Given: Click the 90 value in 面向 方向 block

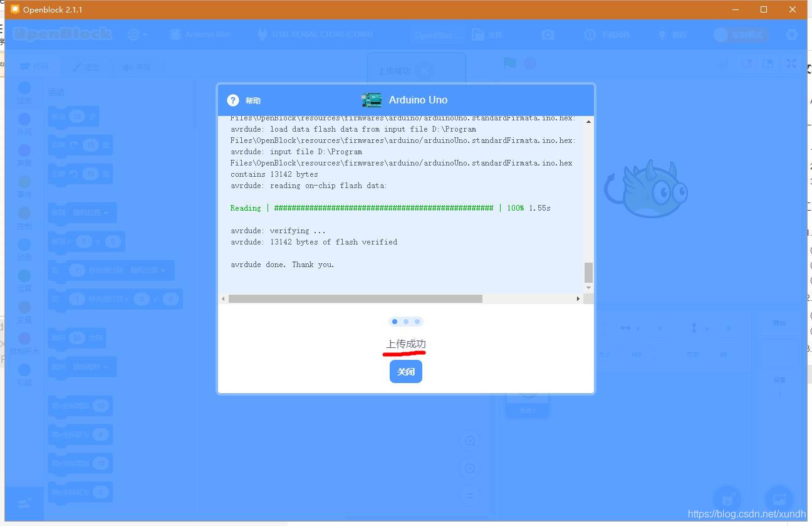Looking at the screenshot, I should click(x=77, y=338).
